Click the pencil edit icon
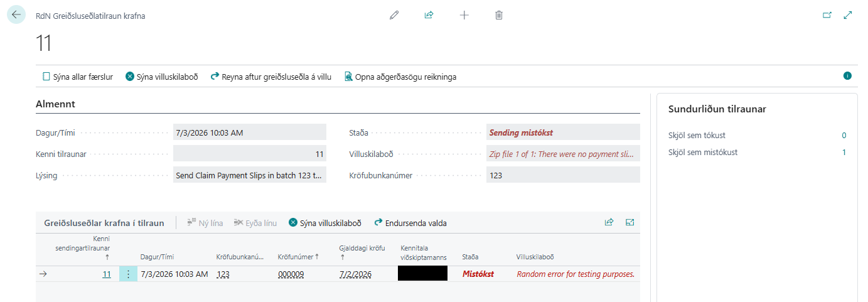This screenshot has height=302, width=868. 394,15
